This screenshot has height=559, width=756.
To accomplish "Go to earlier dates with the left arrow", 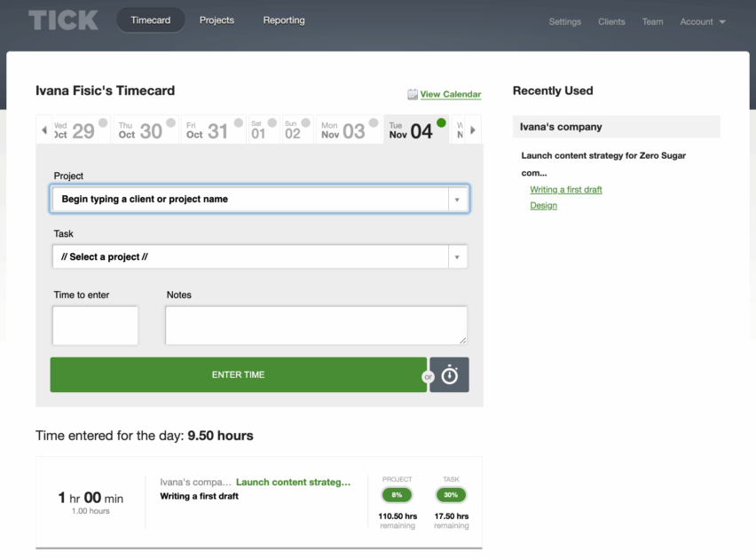I will pos(46,129).
